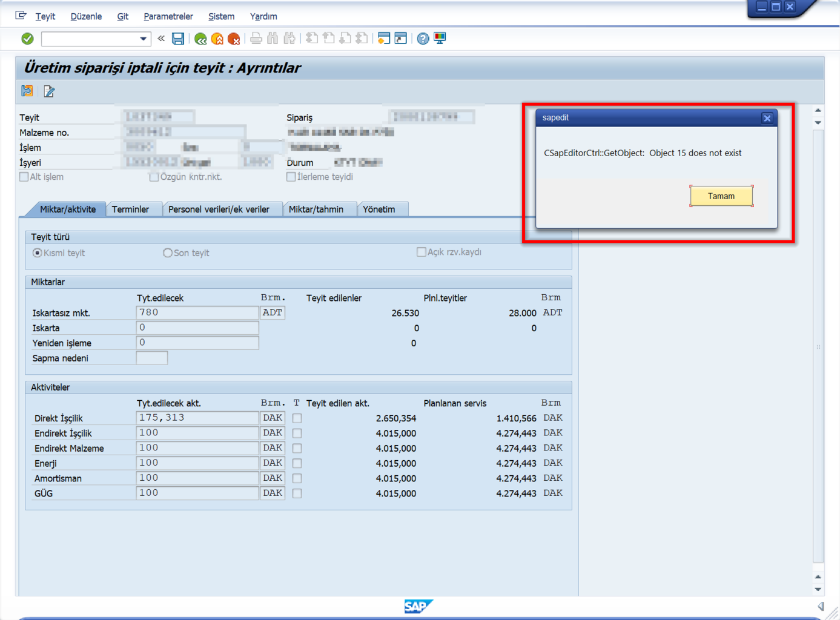Click the GÜG activity field
Screen dimensions: 840x620
197,493
